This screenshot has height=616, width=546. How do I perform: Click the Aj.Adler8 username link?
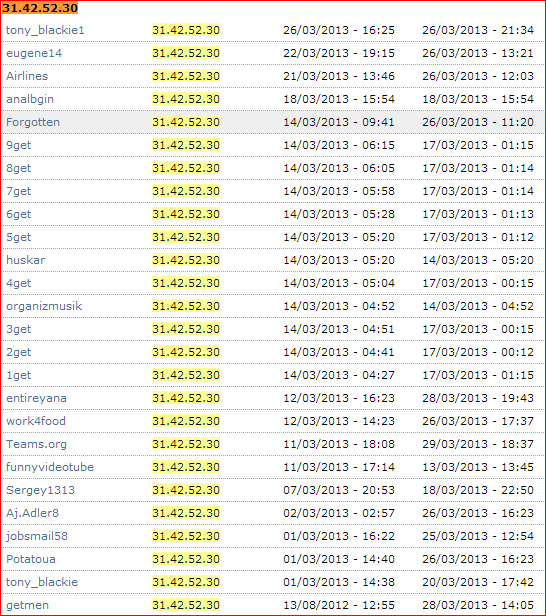(x=32, y=513)
